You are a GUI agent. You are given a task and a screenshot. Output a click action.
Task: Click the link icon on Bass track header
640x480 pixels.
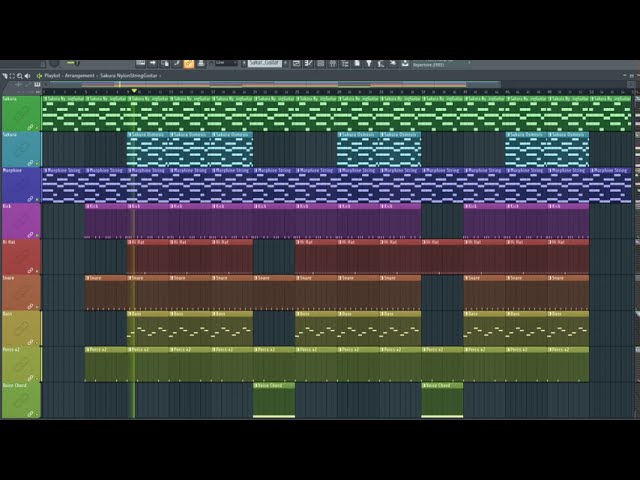point(30,342)
